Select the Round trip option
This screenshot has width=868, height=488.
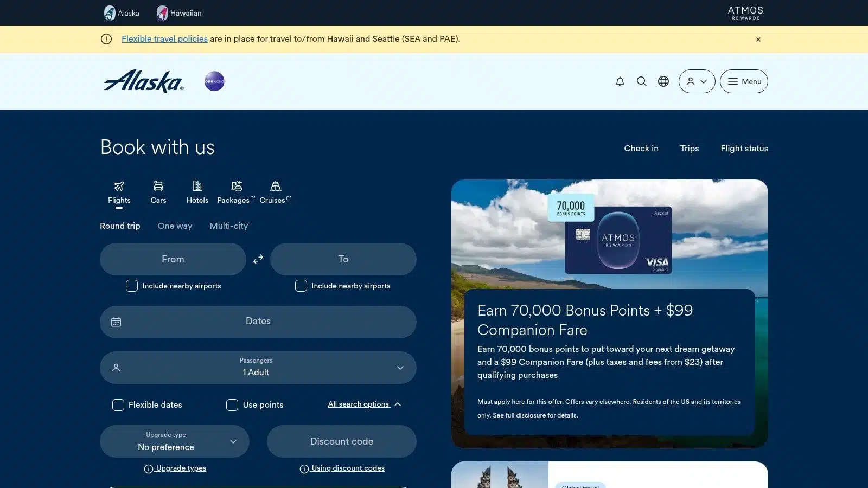(120, 226)
